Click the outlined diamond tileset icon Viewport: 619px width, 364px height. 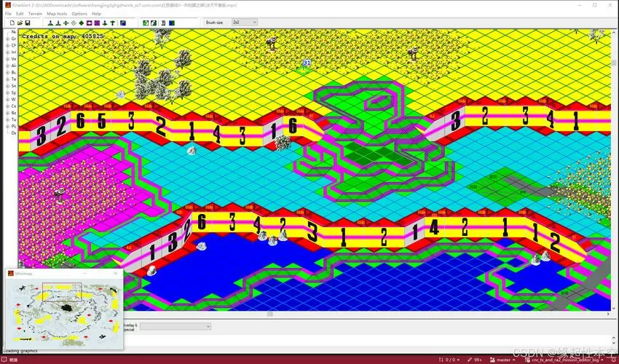(74, 23)
